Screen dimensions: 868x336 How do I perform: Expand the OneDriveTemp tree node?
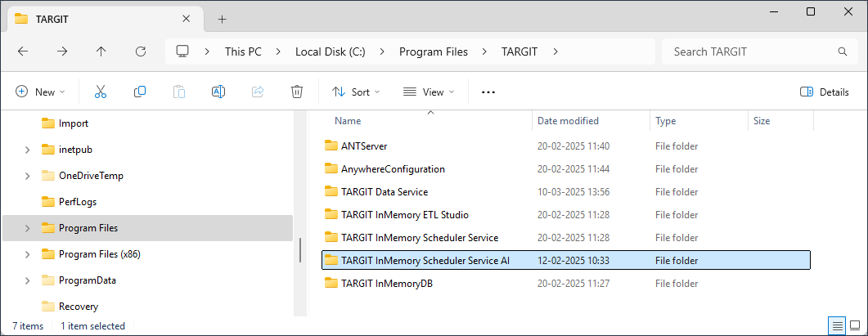[x=27, y=176]
